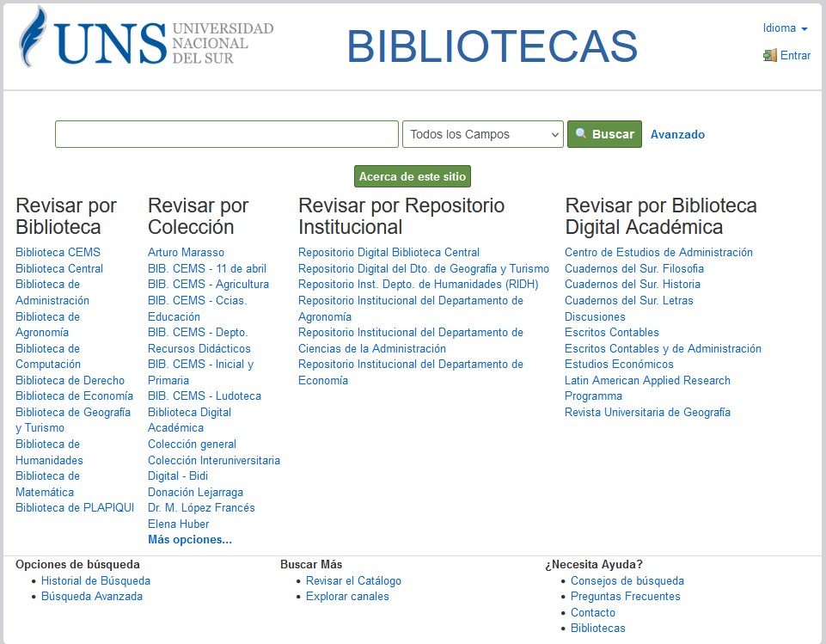Open Centro de Estudios de Administración
This screenshot has width=826, height=644.
[658, 253]
